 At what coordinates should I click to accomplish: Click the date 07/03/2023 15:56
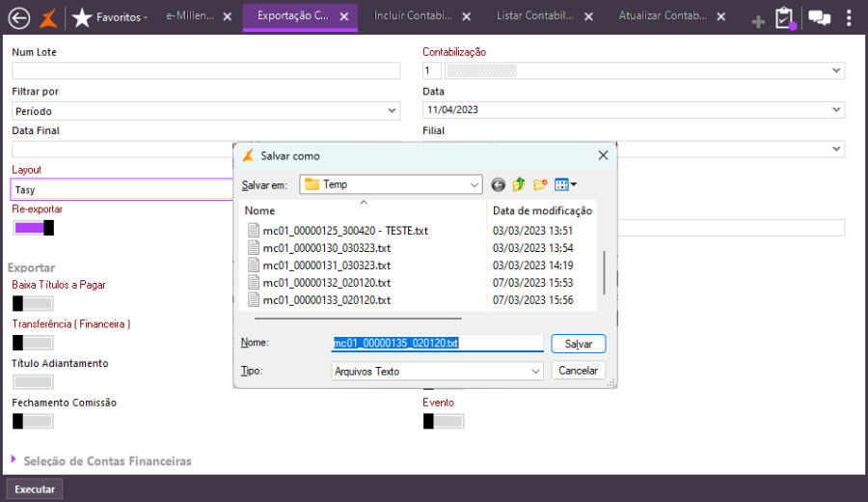point(533,300)
